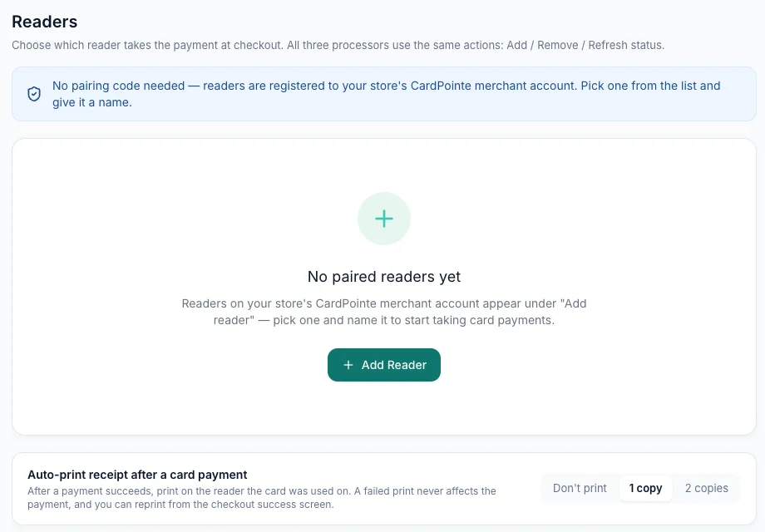Click the phrase give it a name
765x532 pixels.
[92, 102]
